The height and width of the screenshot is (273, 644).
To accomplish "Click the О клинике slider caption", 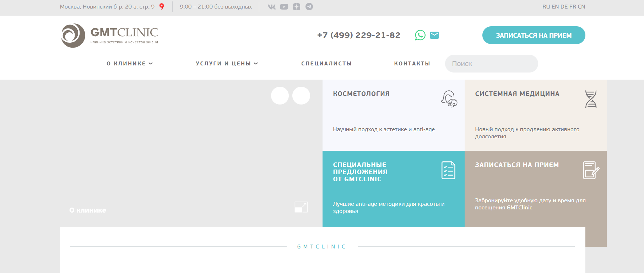I will tap(88, 210).
